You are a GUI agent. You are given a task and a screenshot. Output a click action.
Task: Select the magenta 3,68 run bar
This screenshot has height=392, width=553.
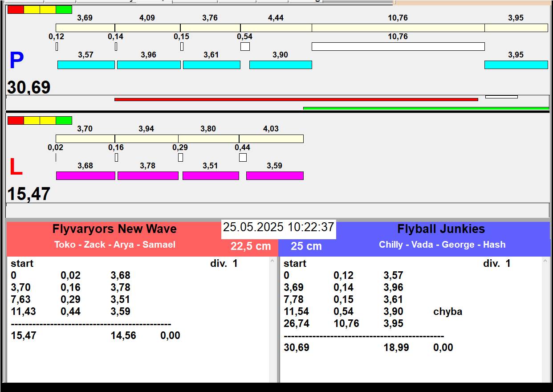tap(85, 176)
